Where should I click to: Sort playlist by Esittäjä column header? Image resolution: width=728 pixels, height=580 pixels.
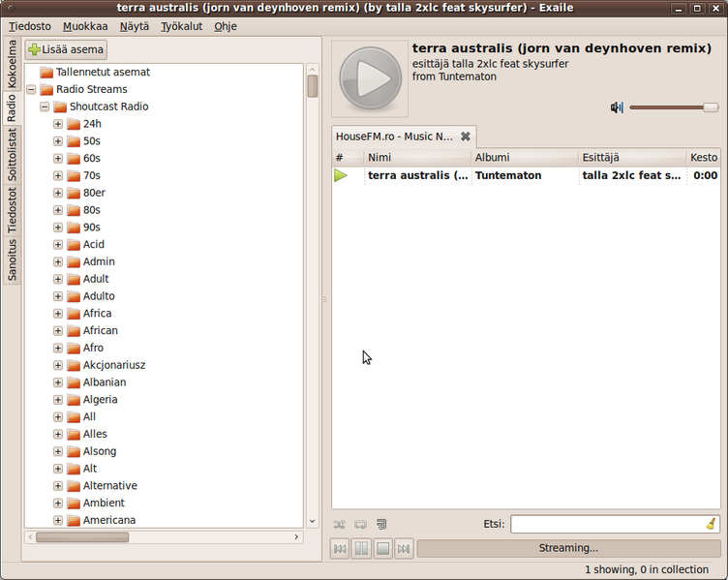(630, 157)
